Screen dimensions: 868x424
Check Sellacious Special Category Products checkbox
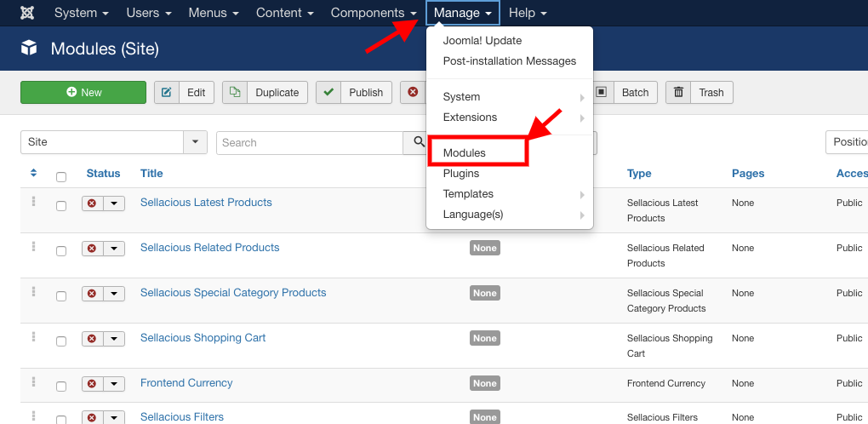click(x=61, y=296)
